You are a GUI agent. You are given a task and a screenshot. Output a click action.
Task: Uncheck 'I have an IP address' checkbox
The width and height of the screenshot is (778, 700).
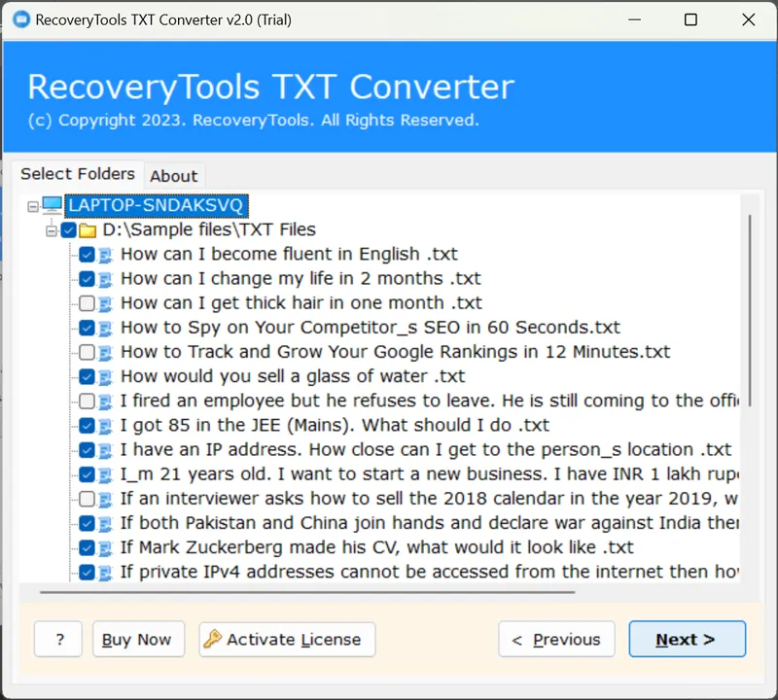pos(87,450)
